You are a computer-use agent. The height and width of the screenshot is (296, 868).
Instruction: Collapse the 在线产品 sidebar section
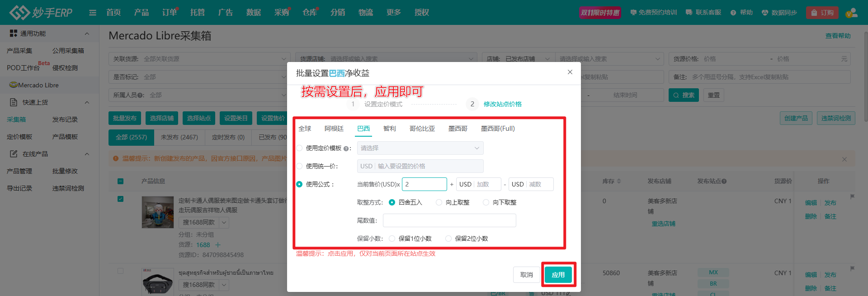pyautogui.click(x=87, y=154)
